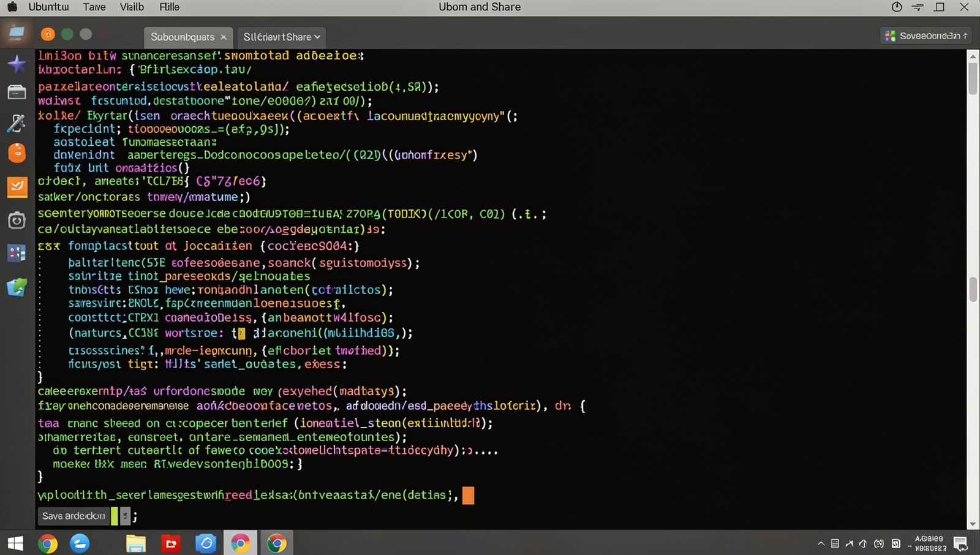This screenshot has height=555, width=980.
Task: Open the rightmost Chrome taskbar icon
Action: pos(276,543)
